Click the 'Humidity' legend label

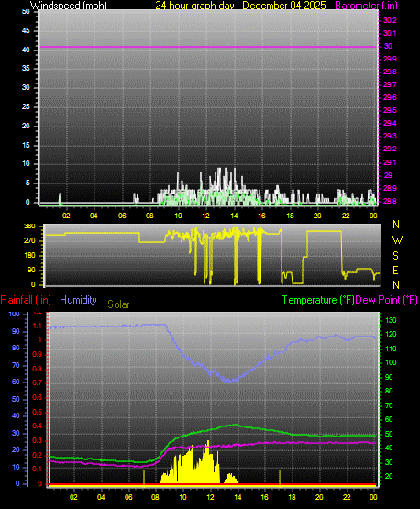point(78,300)
